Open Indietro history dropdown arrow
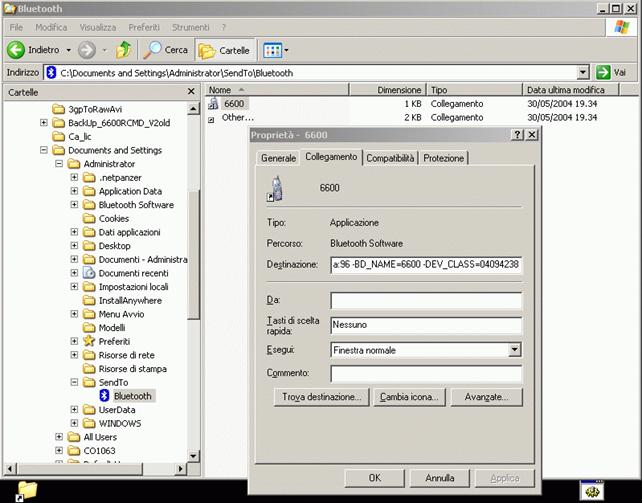The image size is (642, 503). point(69,50)
